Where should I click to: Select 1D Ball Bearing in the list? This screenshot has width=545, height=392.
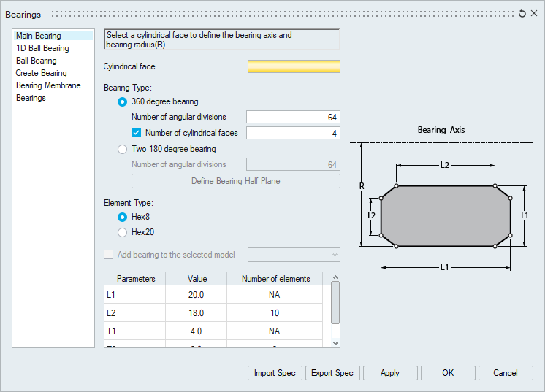(x=42, y=48)
